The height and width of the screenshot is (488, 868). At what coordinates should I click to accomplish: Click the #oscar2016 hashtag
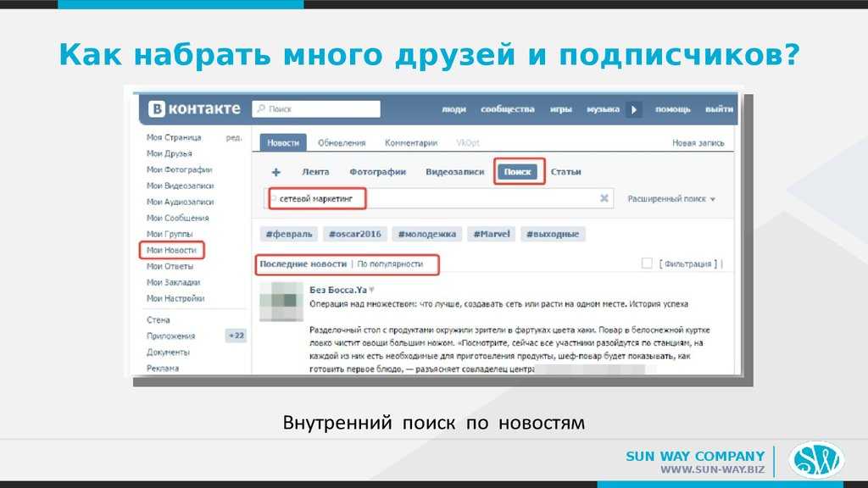click(x=353, y=234)
